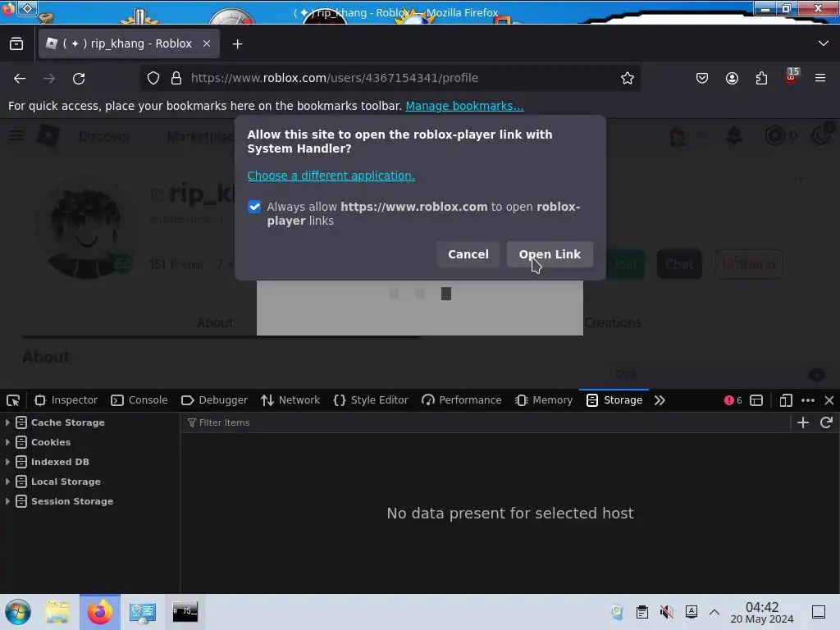The height and width of the screenshot is (630, 840).
Task: Activate the element picker tool
Action: pos(13,400)
